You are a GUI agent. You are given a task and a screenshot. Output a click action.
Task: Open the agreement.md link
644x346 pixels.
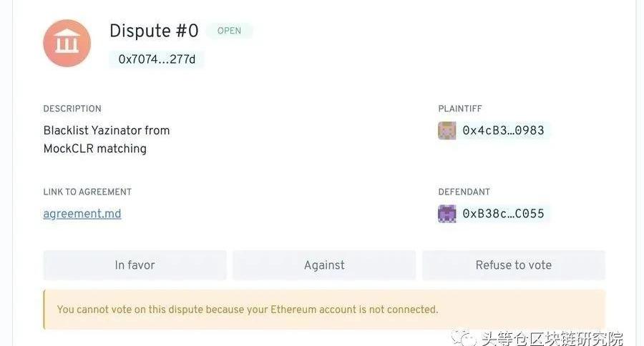click(x=82, y=214)
